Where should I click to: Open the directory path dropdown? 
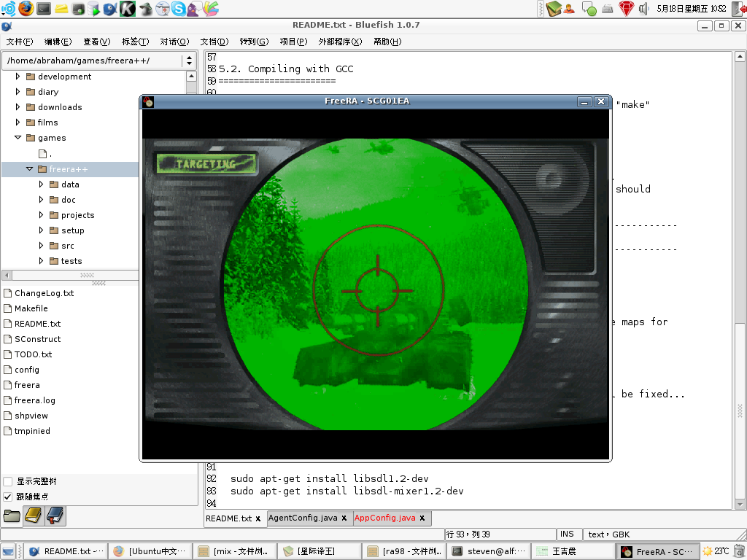[189, 61]
